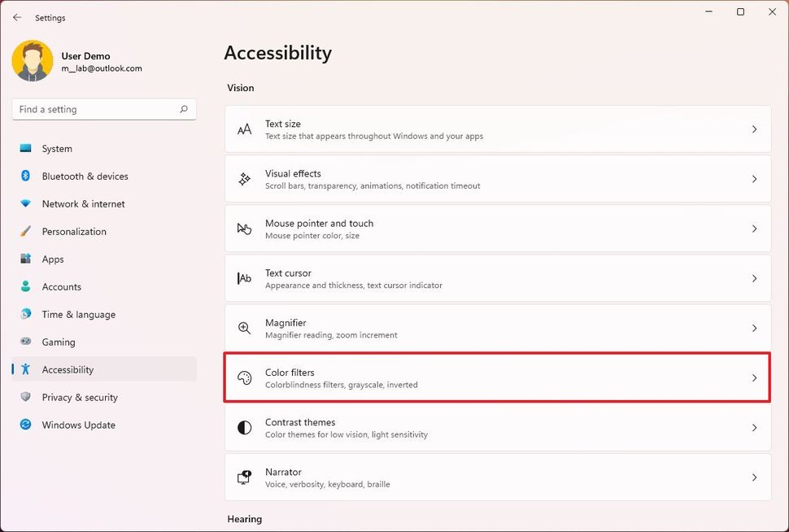Select the Text size icon
789x532 pixels.
point(243,129)
